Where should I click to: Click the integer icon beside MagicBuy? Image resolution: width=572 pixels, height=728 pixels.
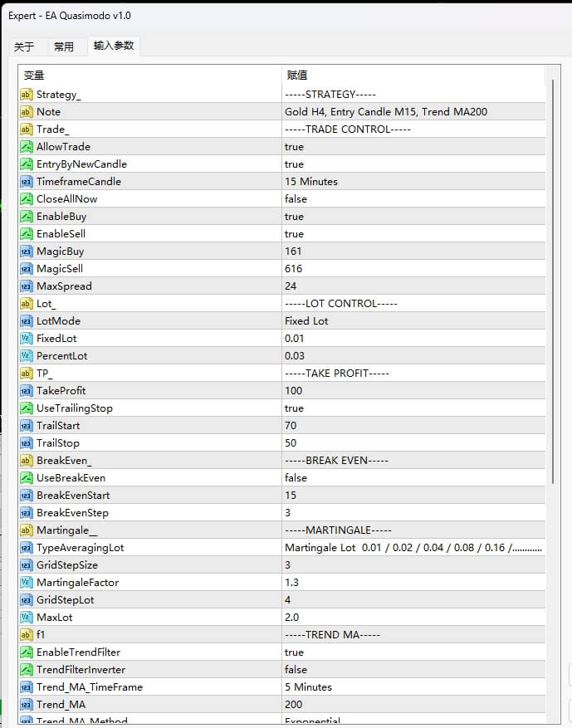(26, 252)
